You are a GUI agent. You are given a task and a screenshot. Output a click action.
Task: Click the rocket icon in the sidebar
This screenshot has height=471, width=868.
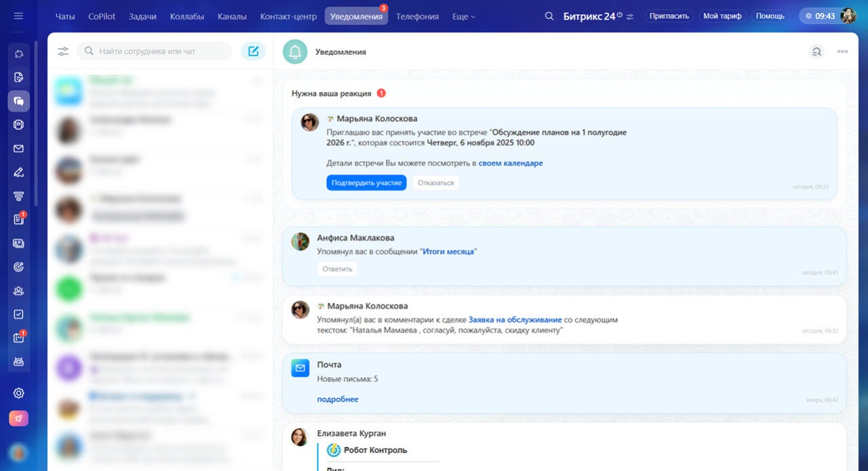point(18,418)
